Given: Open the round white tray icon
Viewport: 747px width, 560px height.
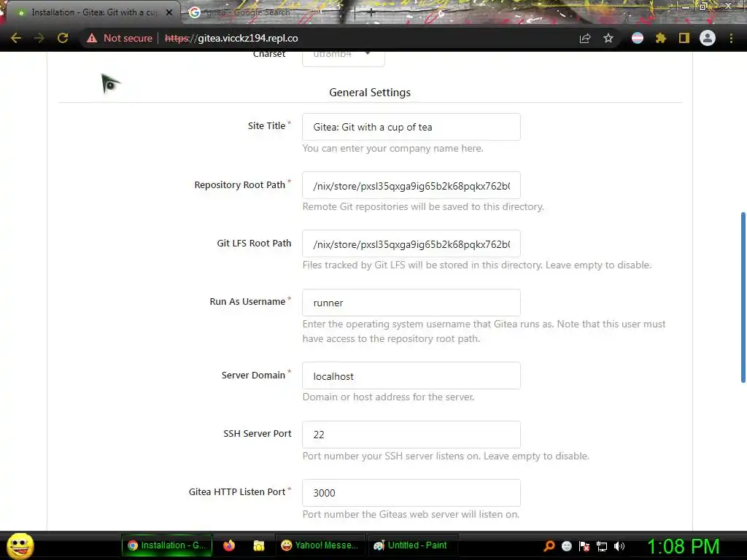Looking at the screenshot, I should coord(567,545).
